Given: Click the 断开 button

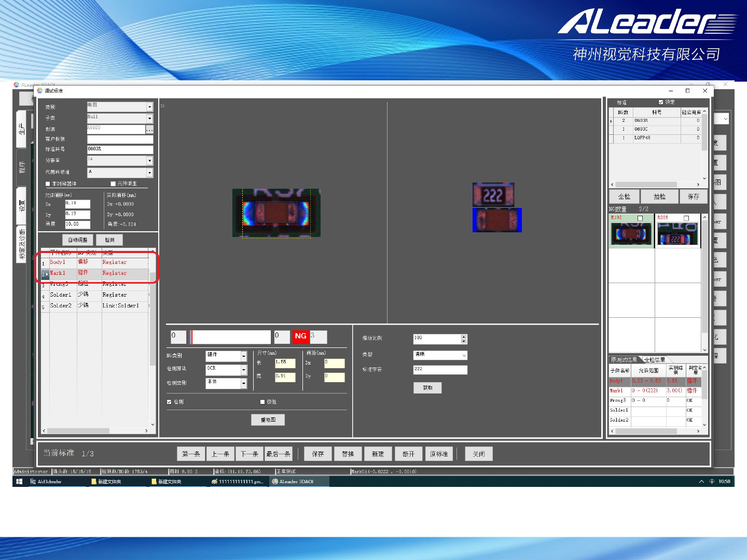Looking at the screenshot, I should click(409, 454).
